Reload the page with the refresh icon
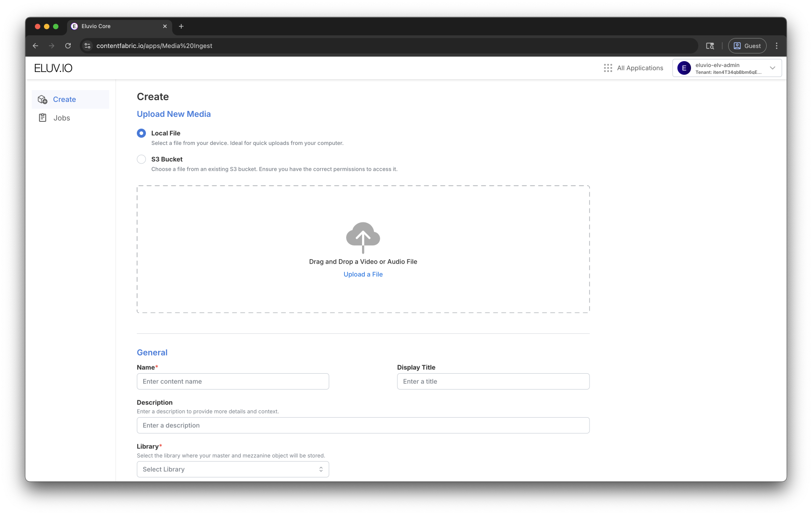Image resolution: width=812 pixels, height=515 pixels. pos(68,46)
